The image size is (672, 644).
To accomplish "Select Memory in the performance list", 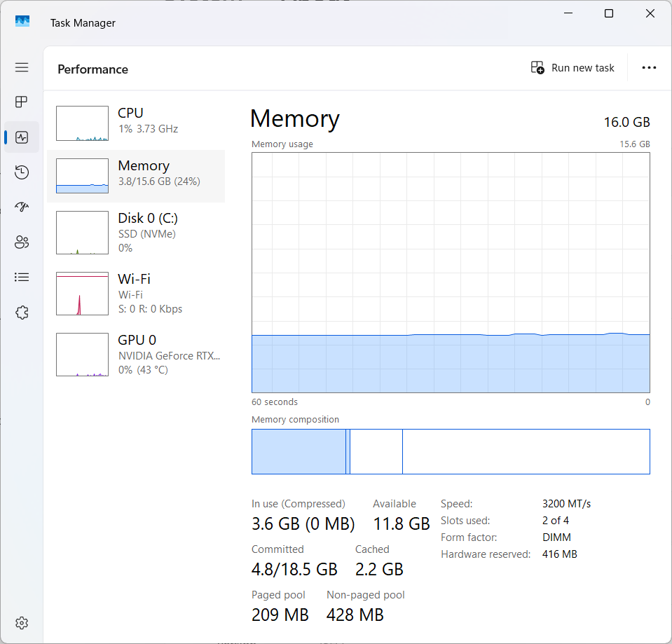I will [136, 176].
